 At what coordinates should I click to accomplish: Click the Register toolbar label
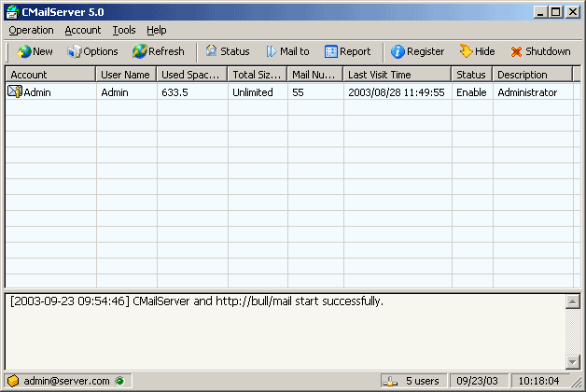426,51
